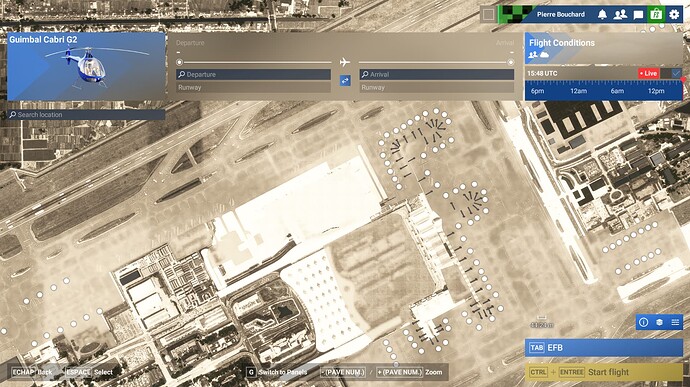Open Guimbal Cabri G2 aircraft selection
This screenshot has width=690, height=387.
click(86, 66)
